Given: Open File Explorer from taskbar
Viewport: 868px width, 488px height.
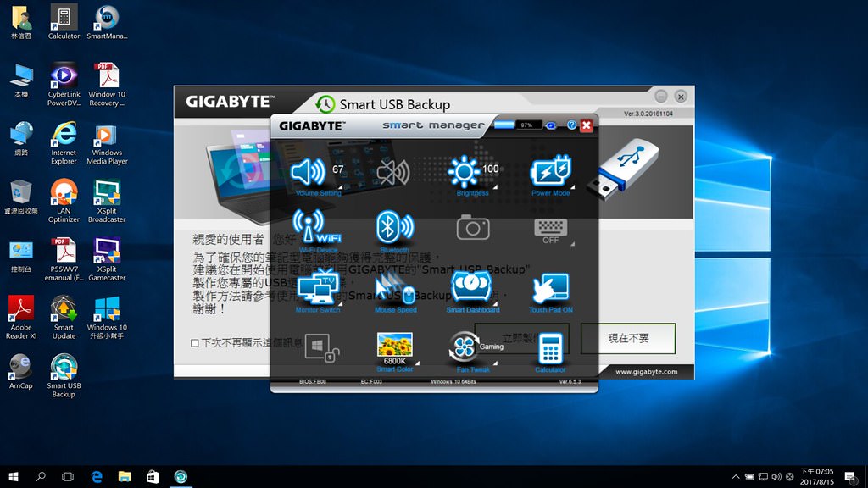Looking at the screenshot, I should coord(125,476).
